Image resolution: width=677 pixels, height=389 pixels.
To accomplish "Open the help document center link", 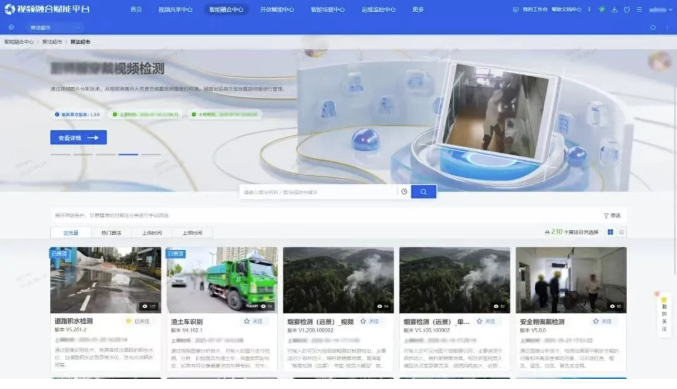I will [566, 9].
